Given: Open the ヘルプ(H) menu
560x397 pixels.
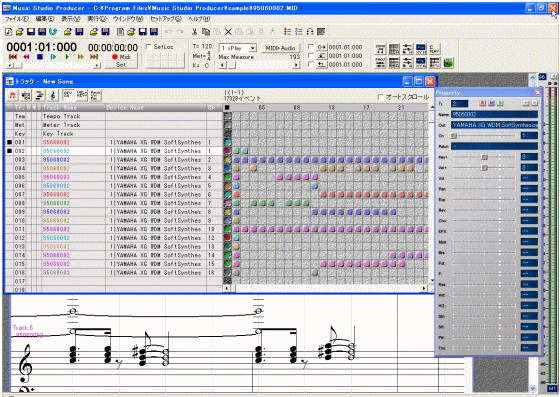Looking at the screenshot, I should point(199,19).
